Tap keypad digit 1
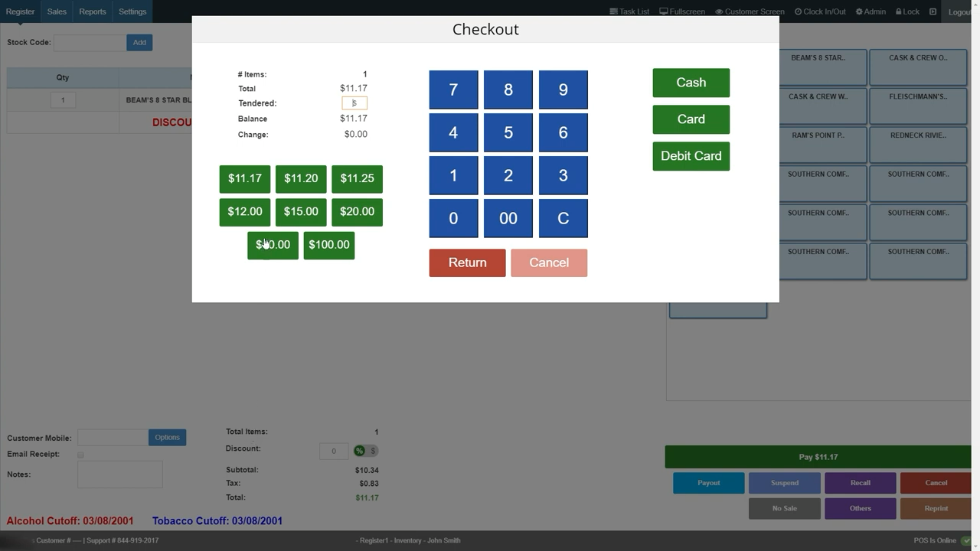The image size is (980, 551). click(x=453, y=175)
